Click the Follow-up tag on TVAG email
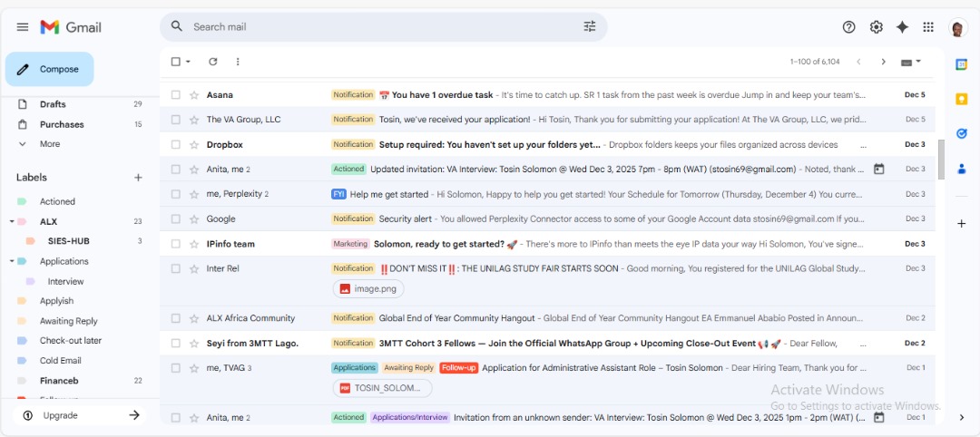 [459, 368]
